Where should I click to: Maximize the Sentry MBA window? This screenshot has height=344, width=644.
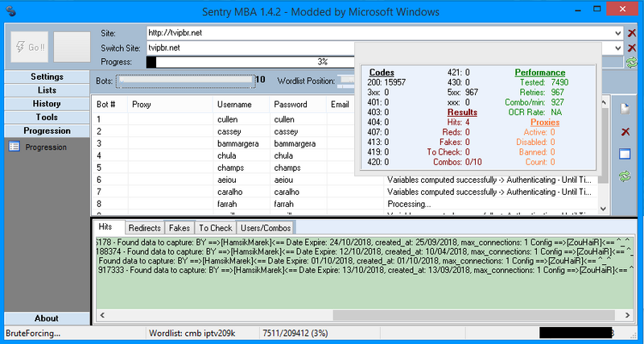597,8
